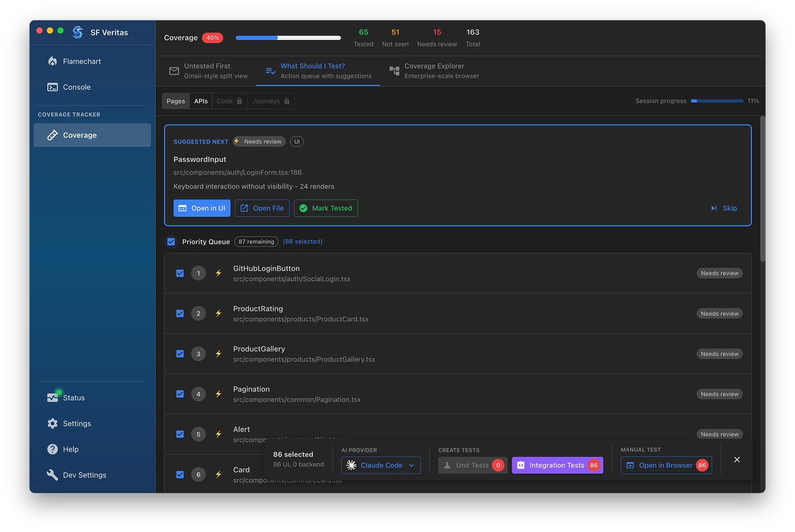Switch to the Untested First tab
The height and width of the screenshot is (532, 795).
208,70
